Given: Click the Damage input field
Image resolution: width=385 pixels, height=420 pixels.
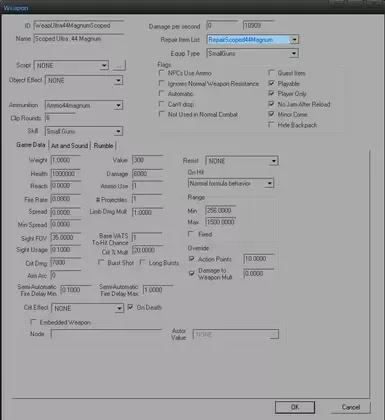Looking at the screenshot, I should click(147, 174).
